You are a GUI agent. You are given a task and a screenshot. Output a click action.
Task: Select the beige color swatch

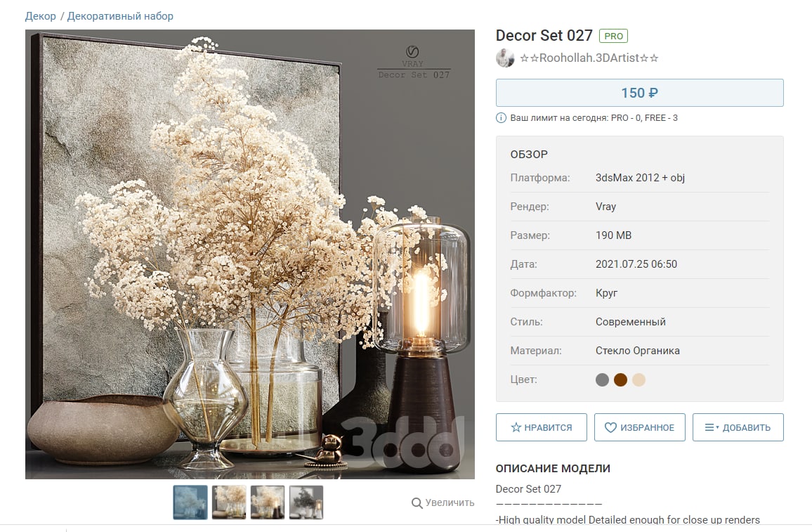639,379
